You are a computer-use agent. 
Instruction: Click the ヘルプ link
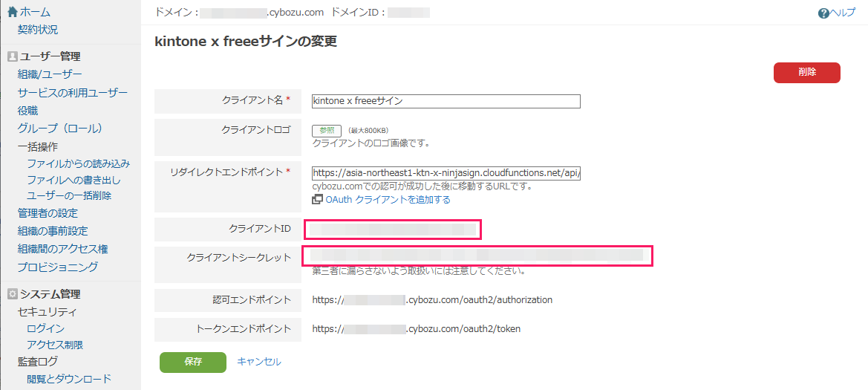tap(842, 13)
